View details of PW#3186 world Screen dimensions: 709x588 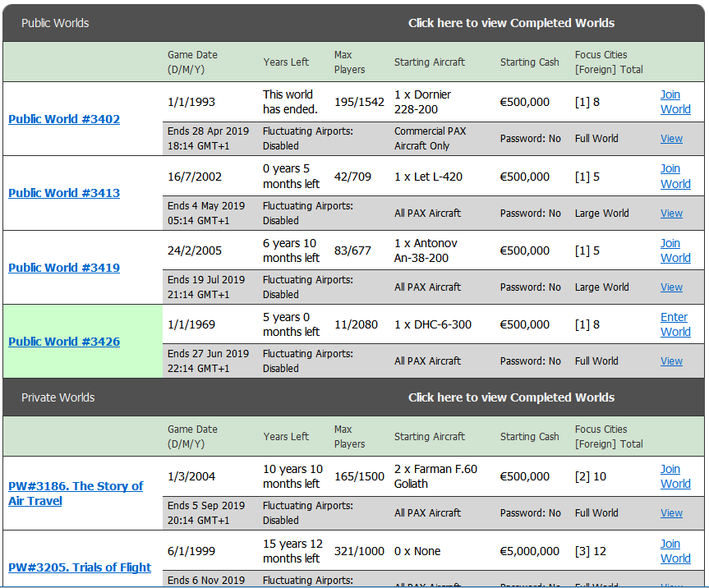tap(671, 513)
